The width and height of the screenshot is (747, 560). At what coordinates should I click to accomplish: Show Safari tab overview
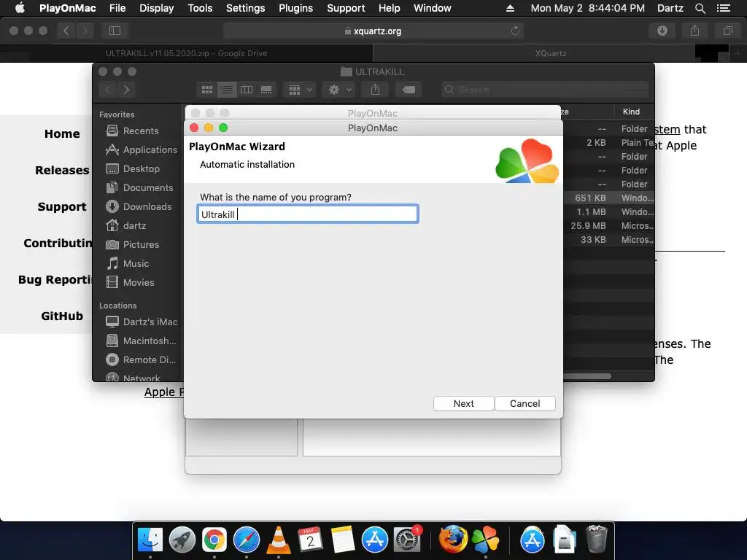pos(728,31)
